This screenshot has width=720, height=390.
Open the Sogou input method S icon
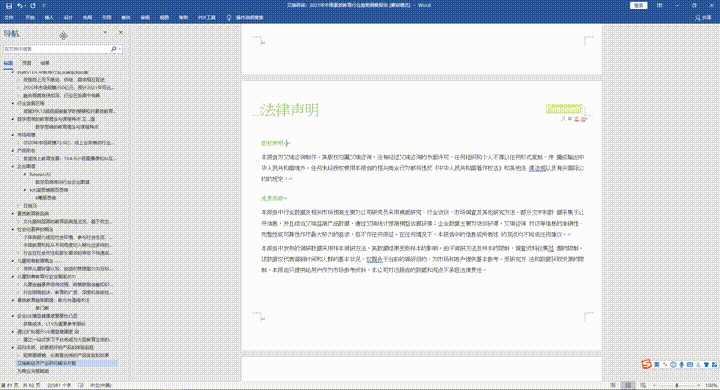647,364
